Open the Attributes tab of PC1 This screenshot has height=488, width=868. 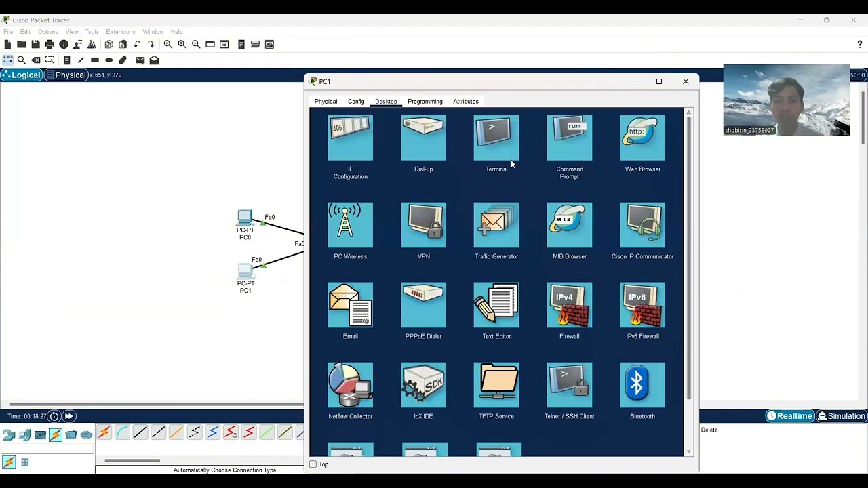point(466,102)
